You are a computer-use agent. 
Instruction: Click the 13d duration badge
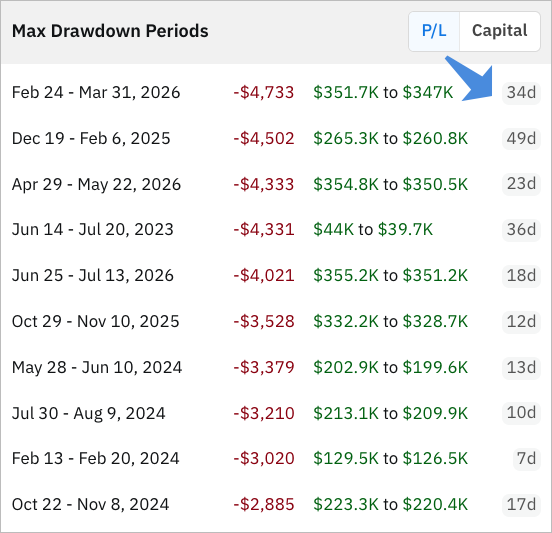(x=521, y=368)
